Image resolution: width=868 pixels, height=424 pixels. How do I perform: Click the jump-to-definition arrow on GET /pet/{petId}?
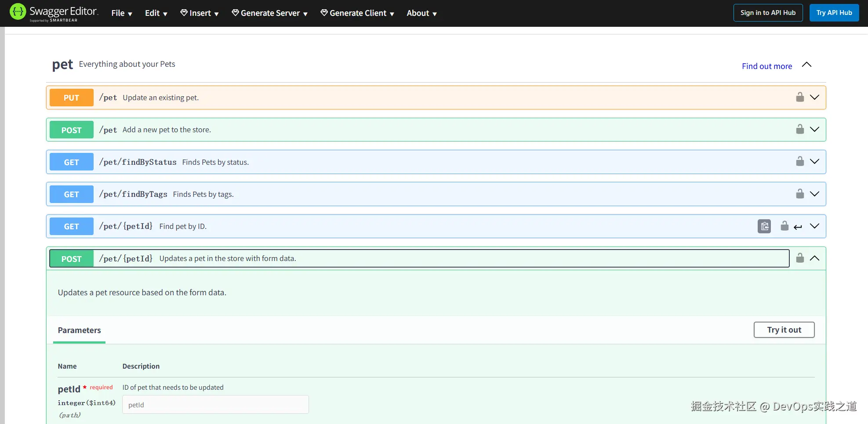(798, 227)
